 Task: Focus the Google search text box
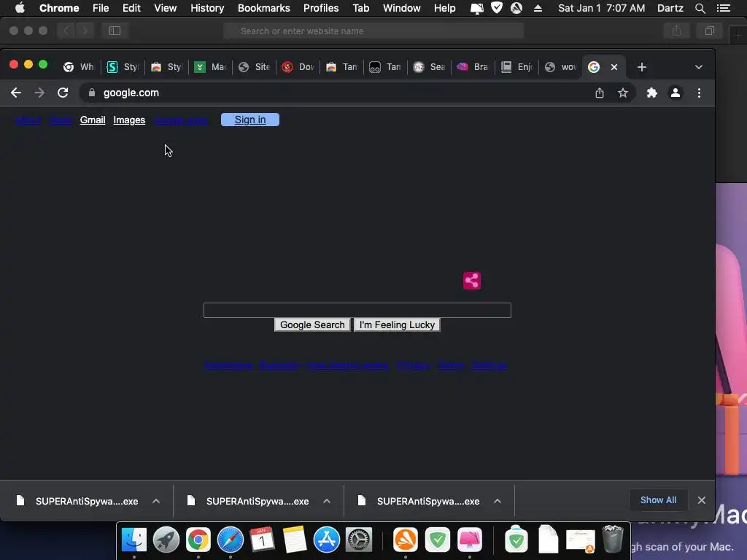point(357,310)
